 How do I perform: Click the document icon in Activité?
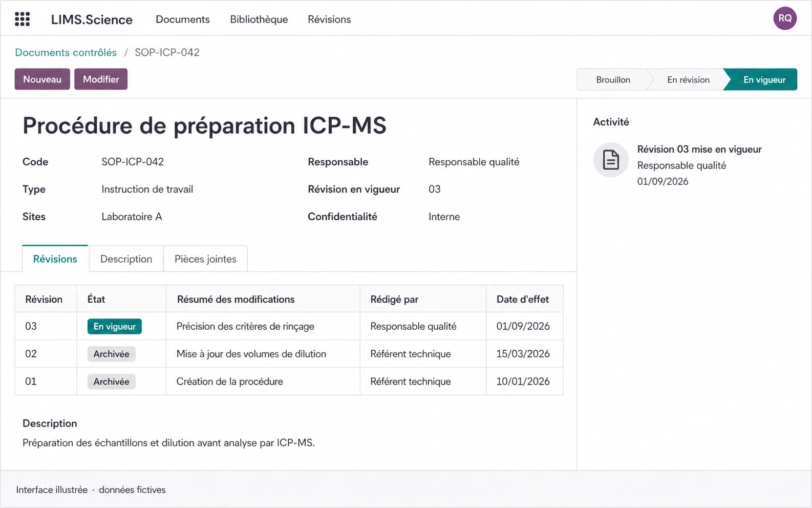(610, 160)
